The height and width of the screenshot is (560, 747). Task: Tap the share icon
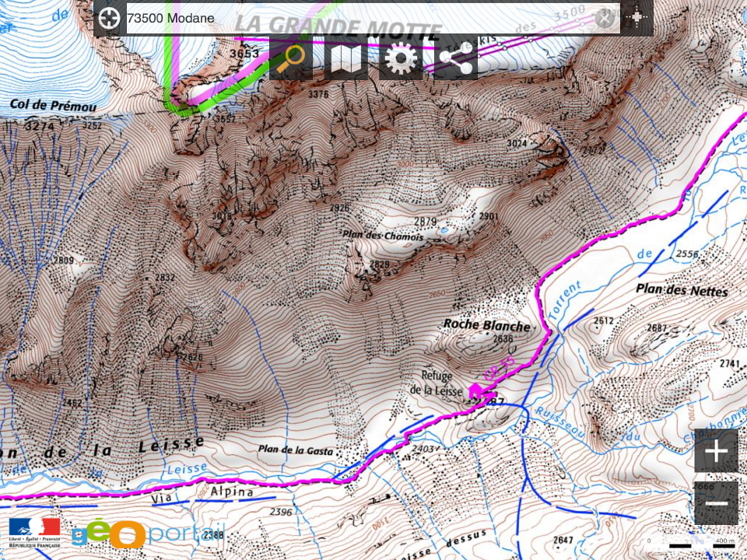point(455,58)
